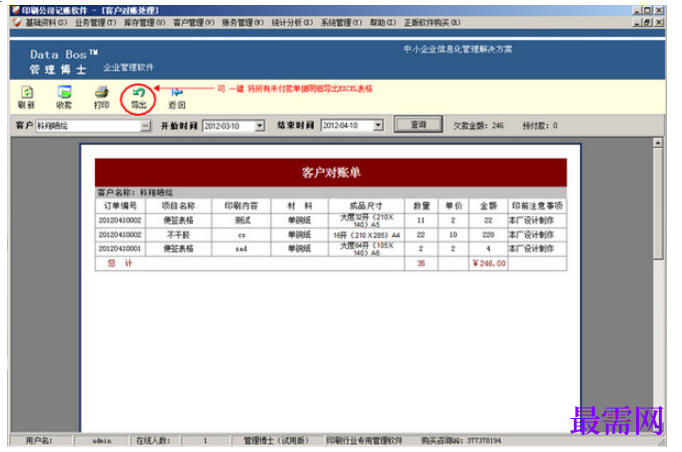Screen dimensions: 682x452
Task: Click the customer name input field
Action: (x=88, y=126)
